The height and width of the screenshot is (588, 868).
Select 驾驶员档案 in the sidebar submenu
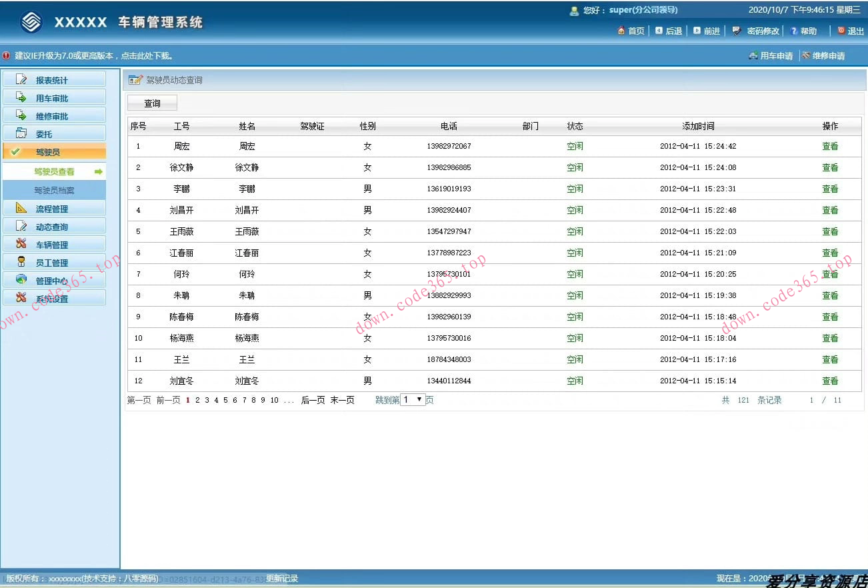pos(54,191)
